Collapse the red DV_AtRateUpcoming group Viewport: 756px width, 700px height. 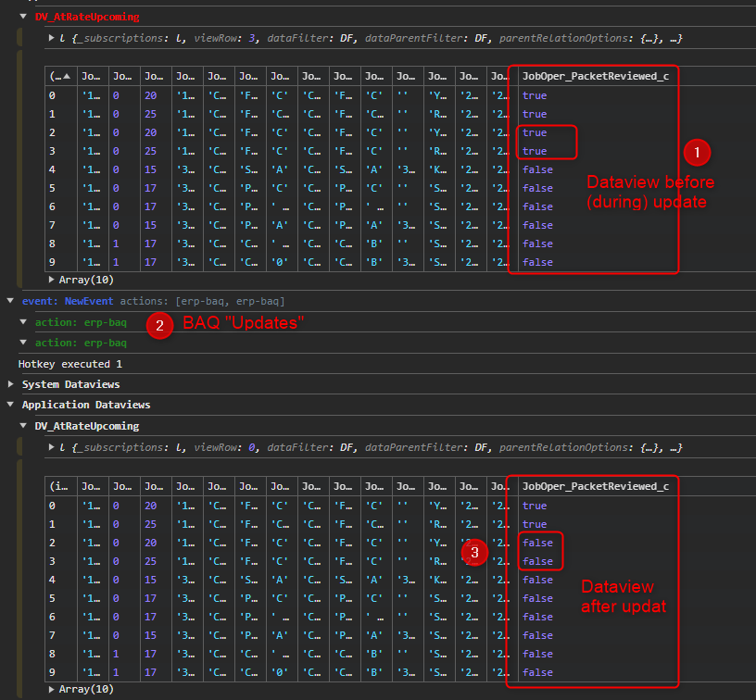pyautogui.click(x=23, y=17)
